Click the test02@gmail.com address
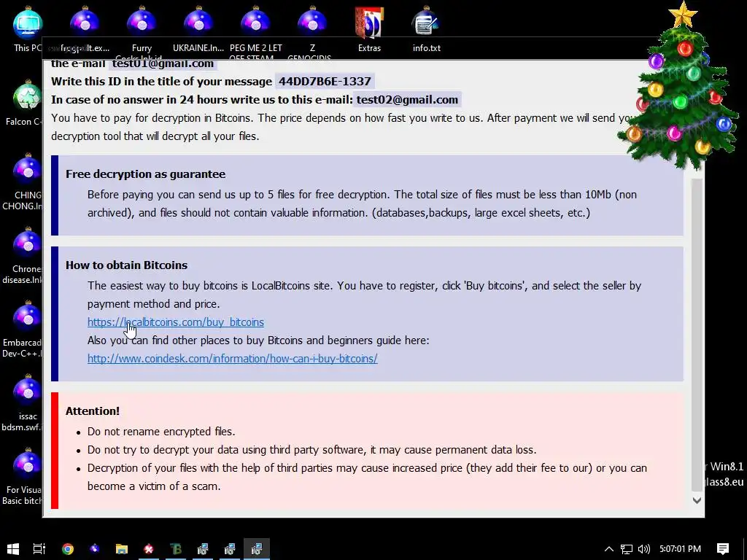The image size is (747, 560). [x=407, y=99]
